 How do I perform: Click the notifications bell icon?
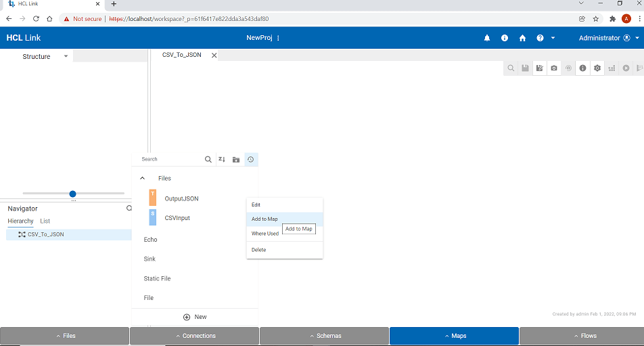[487, 38]
